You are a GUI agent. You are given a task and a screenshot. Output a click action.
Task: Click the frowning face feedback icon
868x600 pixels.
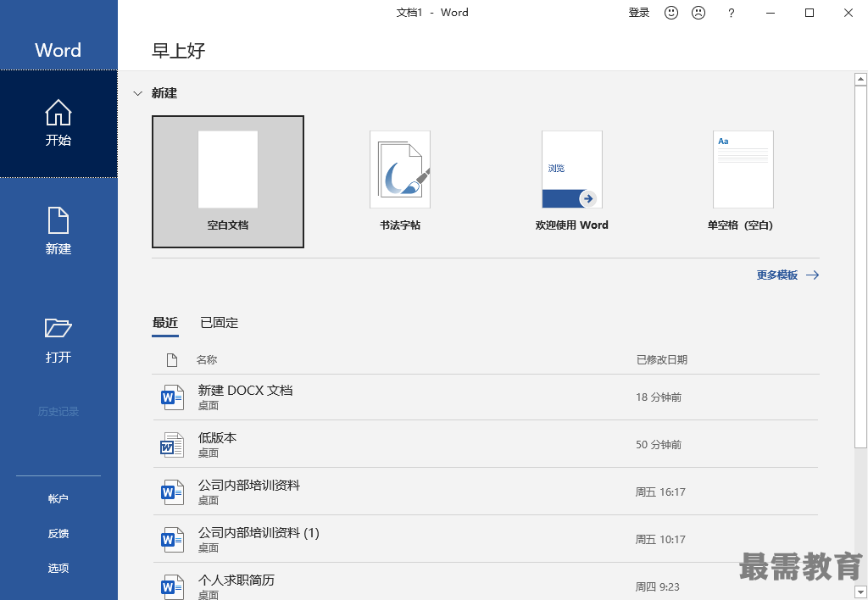(698, 13)
